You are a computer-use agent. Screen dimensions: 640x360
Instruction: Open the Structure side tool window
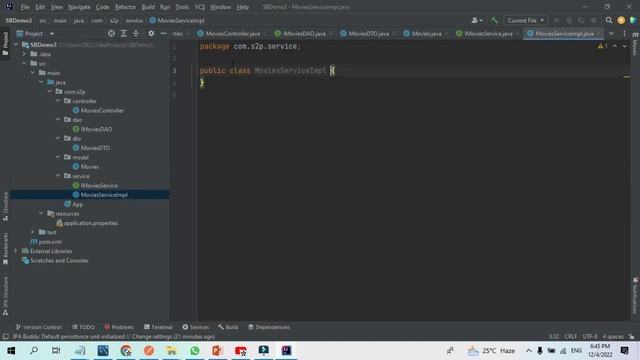coord(5,206)
